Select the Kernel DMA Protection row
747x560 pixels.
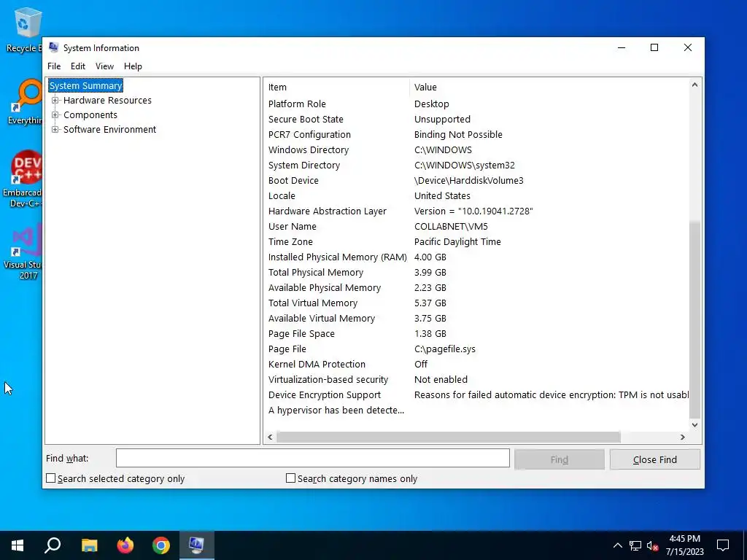pos(476,365)
